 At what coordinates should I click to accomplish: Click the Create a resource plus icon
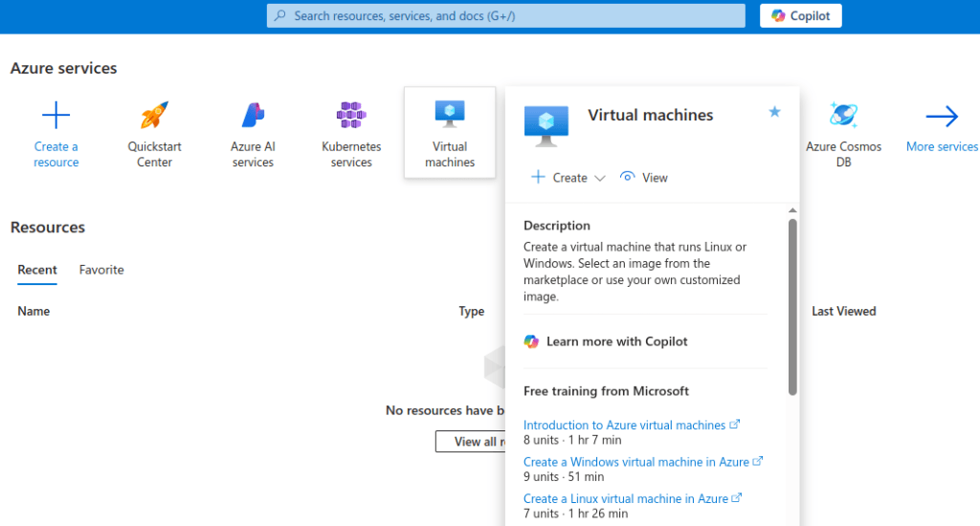coord(56,116)
